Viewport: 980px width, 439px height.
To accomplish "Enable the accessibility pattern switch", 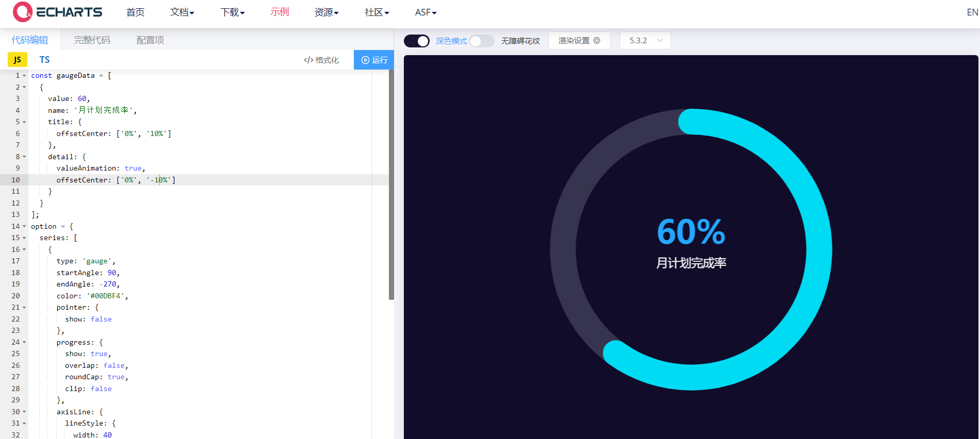I will tap(482, 41).
